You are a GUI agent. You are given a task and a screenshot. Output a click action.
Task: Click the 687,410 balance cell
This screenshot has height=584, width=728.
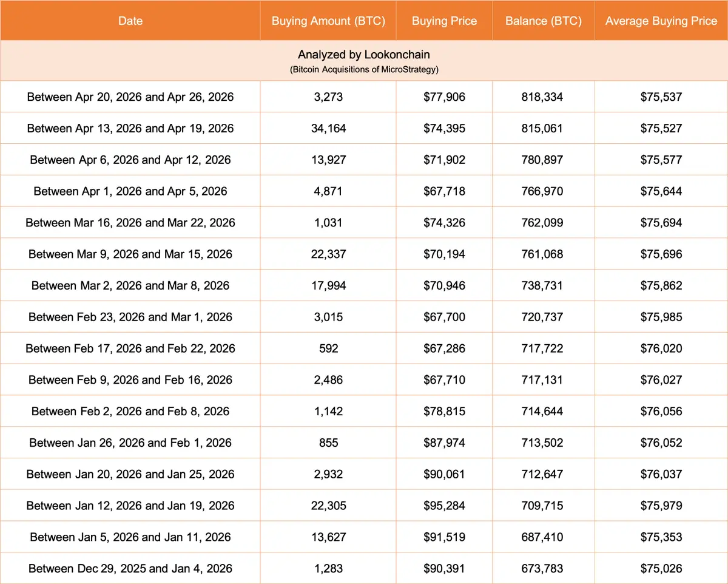542,537
